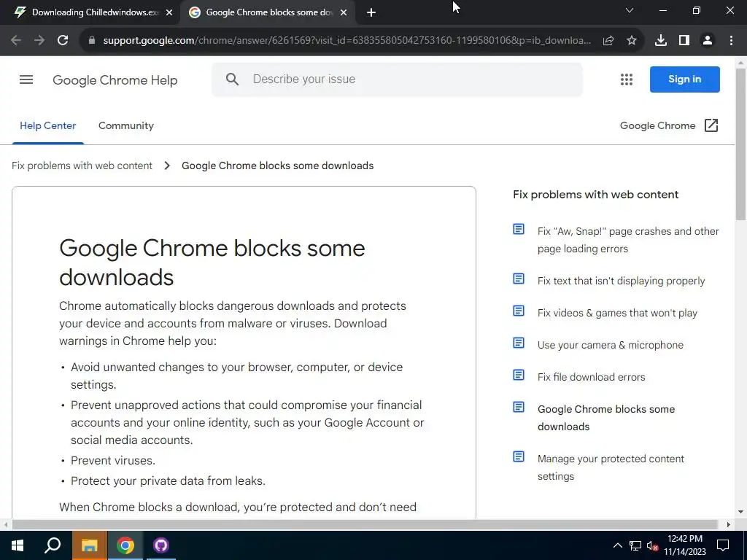
Task: Open the hamburger main menu
Action: click(26, 79)
